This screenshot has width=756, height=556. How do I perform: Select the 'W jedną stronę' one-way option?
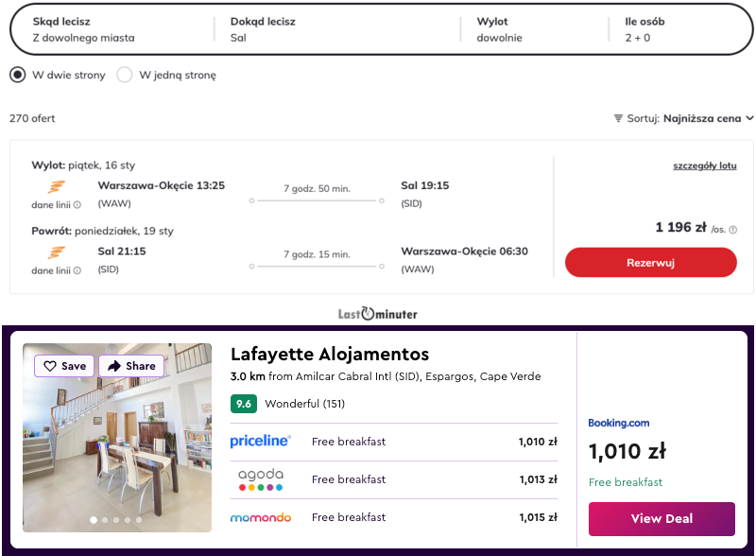coord(125,75)
